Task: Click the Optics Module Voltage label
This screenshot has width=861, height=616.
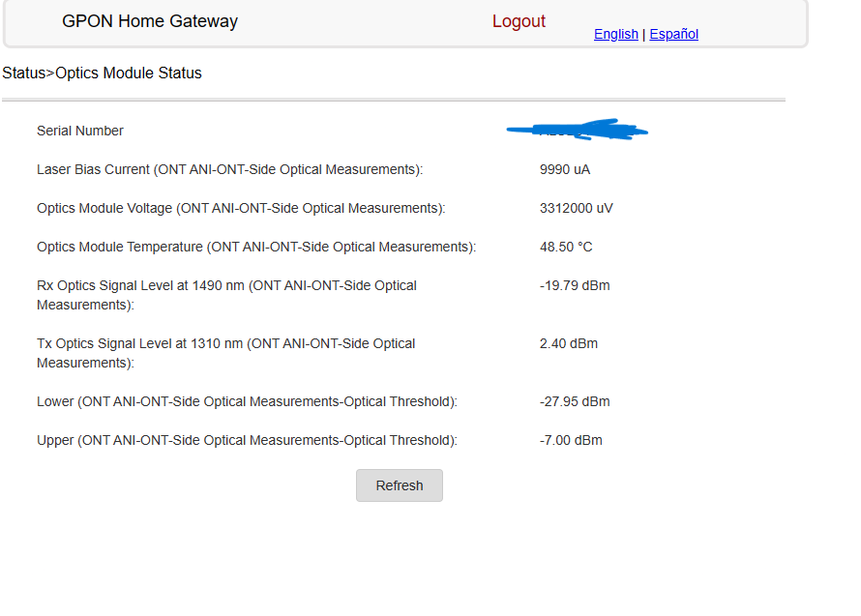Action: tap(241, 208)
